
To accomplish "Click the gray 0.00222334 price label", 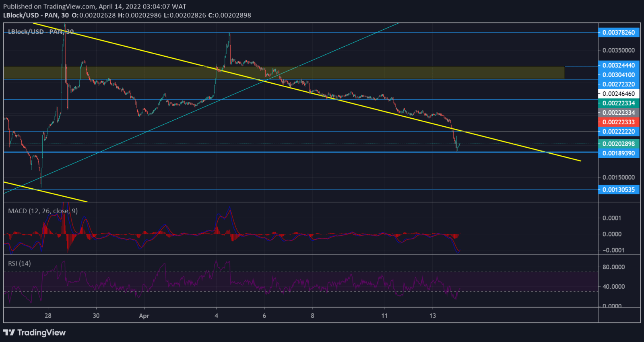I will point(619,113).
